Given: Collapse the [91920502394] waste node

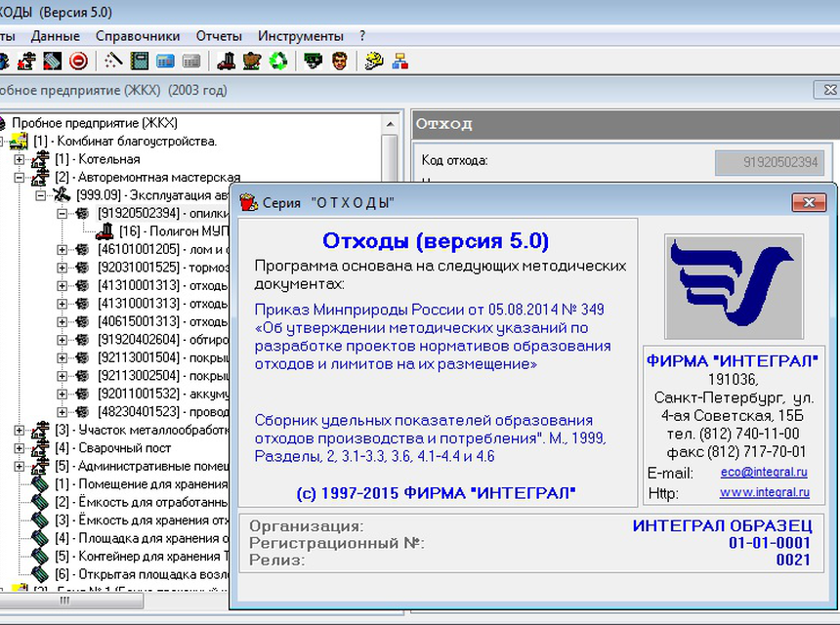Looking at the screenshot, I should (x=63, y=214).
